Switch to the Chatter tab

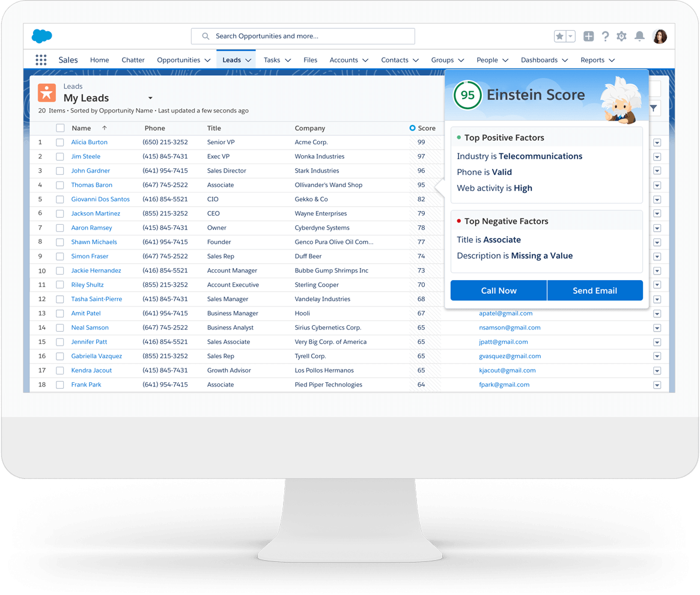click(x=133, y=60)
